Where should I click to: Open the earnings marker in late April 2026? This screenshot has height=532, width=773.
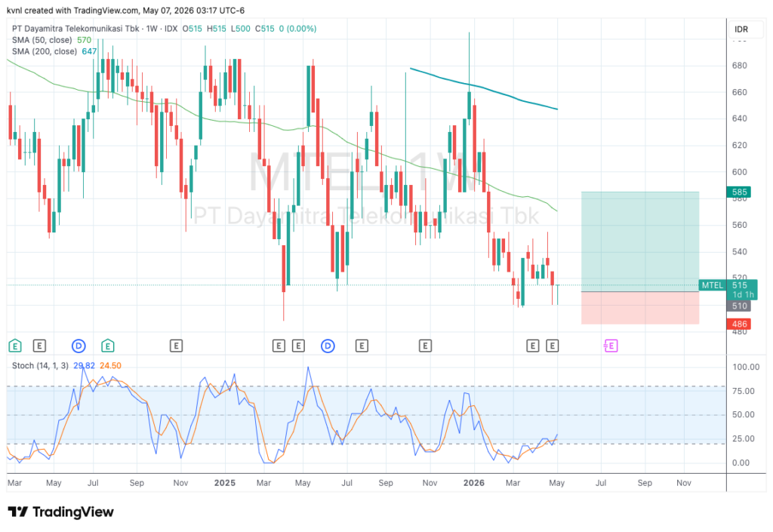(x=552, y=346)
